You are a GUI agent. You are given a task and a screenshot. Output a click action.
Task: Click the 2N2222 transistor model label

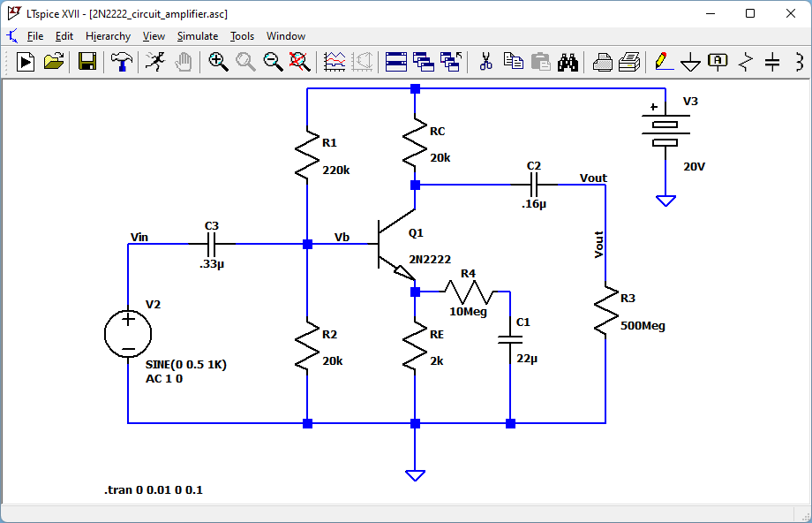[x=430, y=259]
